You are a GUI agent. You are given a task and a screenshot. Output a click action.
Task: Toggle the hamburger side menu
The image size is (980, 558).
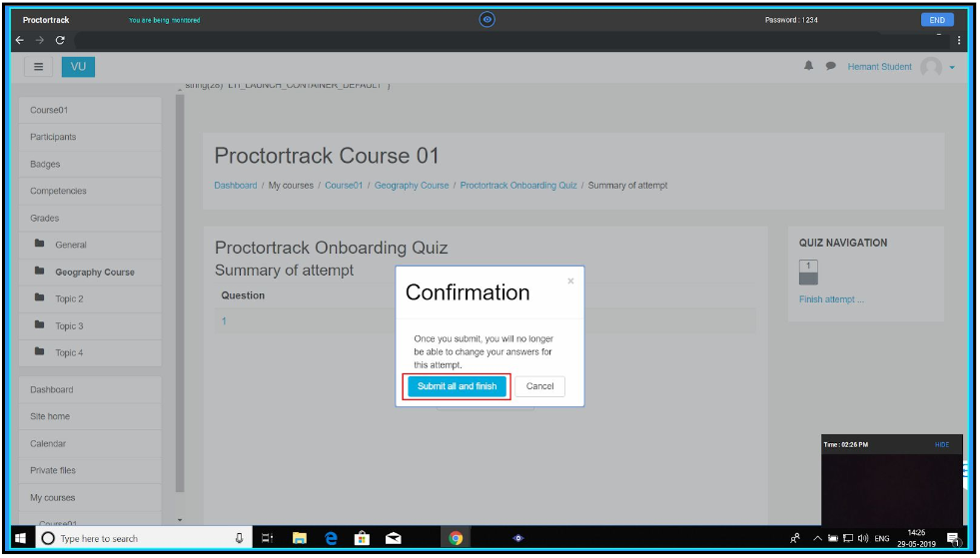(x=38, y=67)
